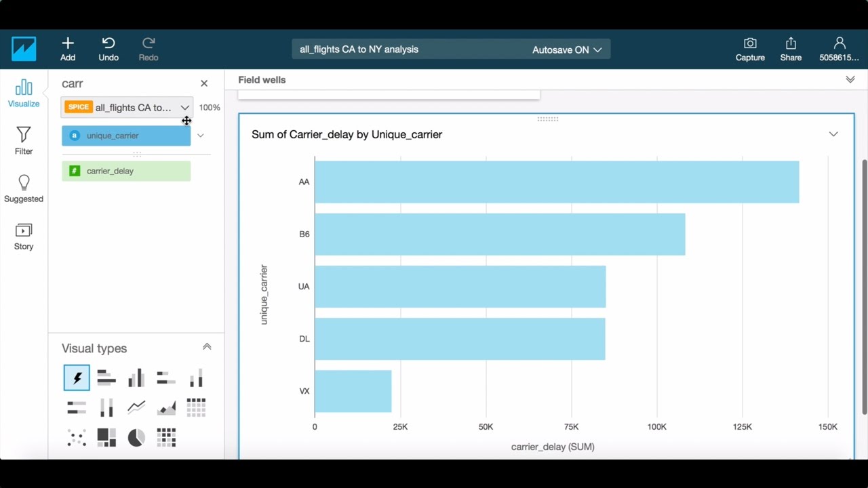Expand the Field wells section
Screen dimensions: 868x488
pos(850,79)
